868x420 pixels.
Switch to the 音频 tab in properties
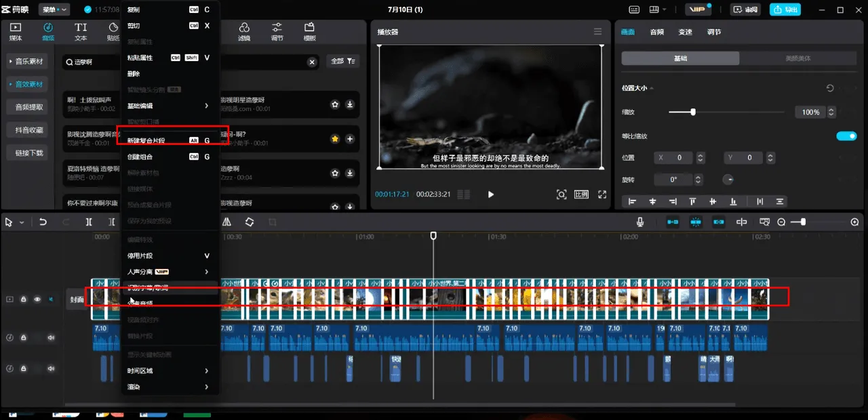click(656, 32)
